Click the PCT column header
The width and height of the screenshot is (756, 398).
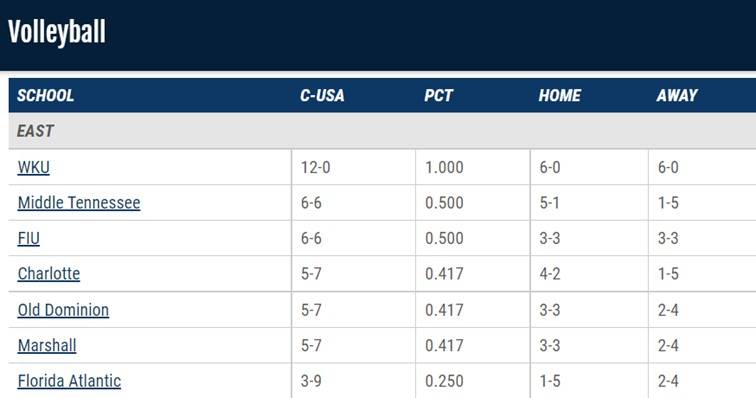438,96
